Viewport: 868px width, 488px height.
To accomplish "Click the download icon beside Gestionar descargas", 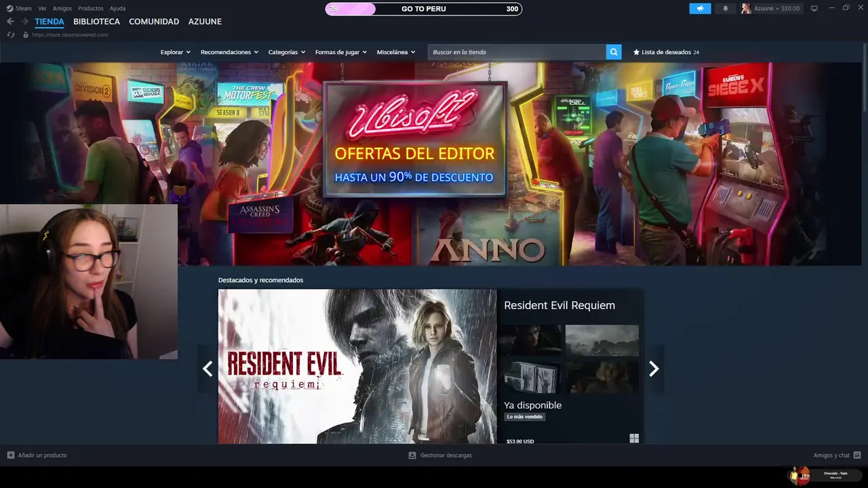I will click(412, 455).
